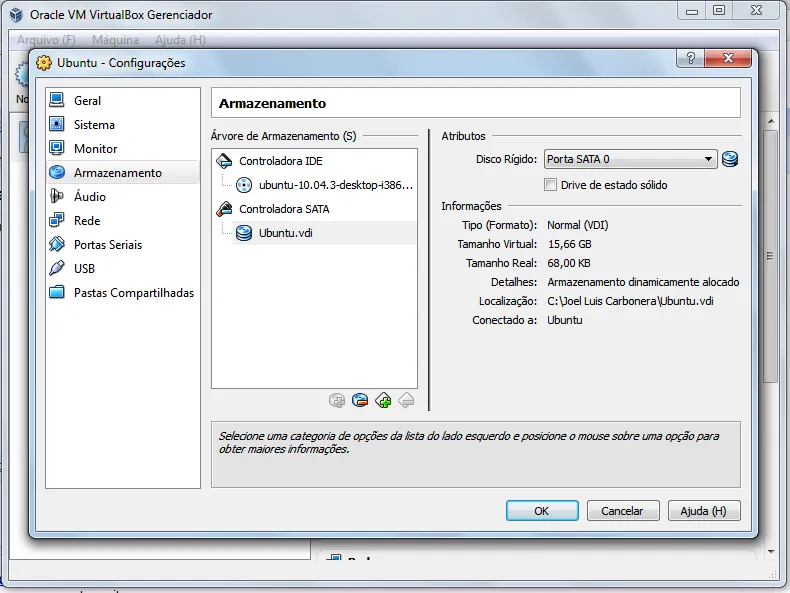Screen dimensions: 790x593
Task: Open the Porta SATA 0 dropdown
Action: point(630,159)
